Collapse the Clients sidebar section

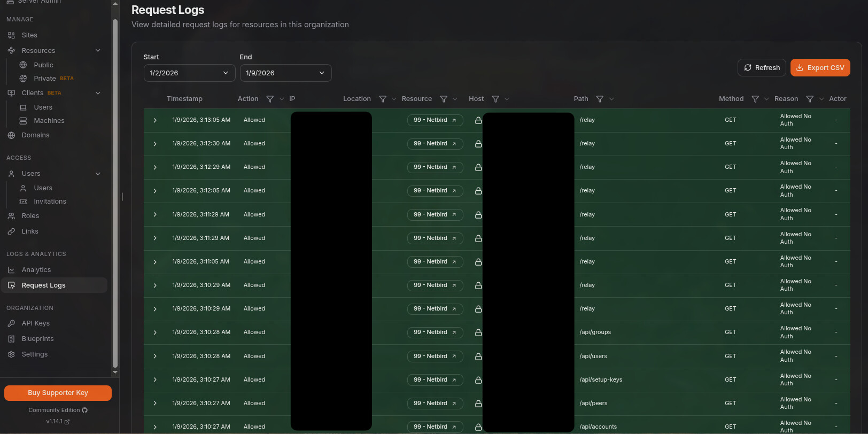pos(98,93)
